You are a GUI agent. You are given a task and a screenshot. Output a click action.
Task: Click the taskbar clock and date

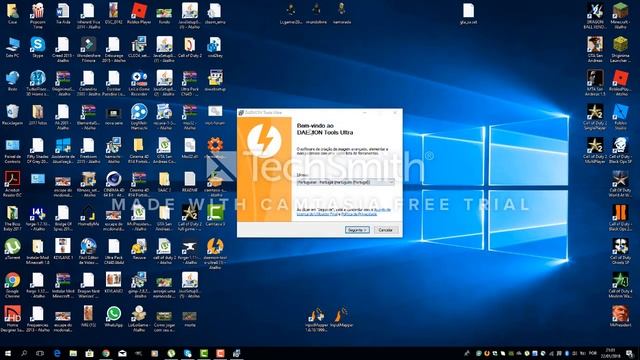[x=610, y=353]
